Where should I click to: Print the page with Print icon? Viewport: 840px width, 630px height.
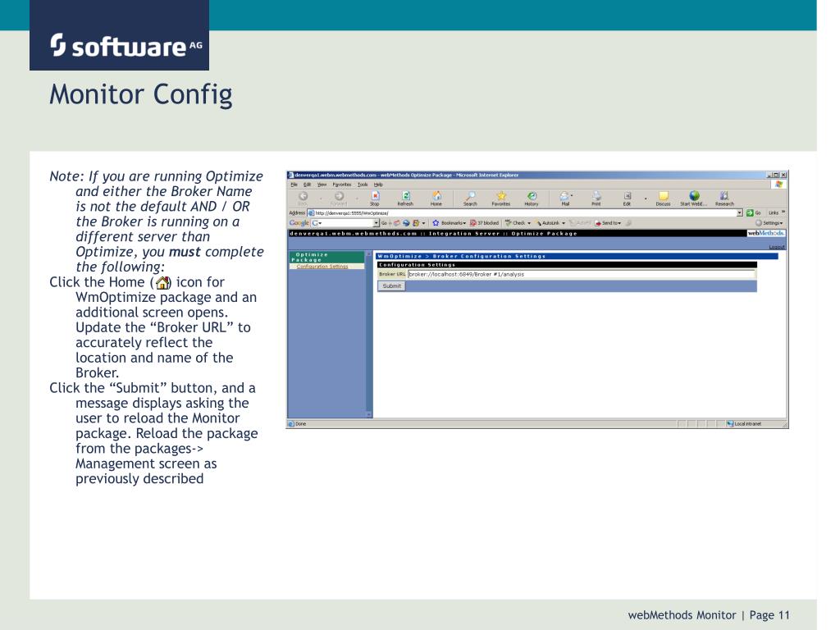tap(596, 198)
